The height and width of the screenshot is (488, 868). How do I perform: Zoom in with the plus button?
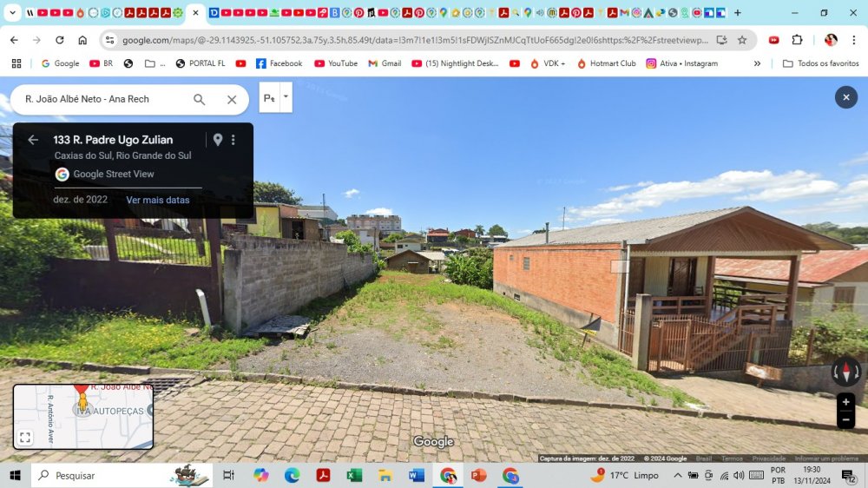tap(845, 402)
